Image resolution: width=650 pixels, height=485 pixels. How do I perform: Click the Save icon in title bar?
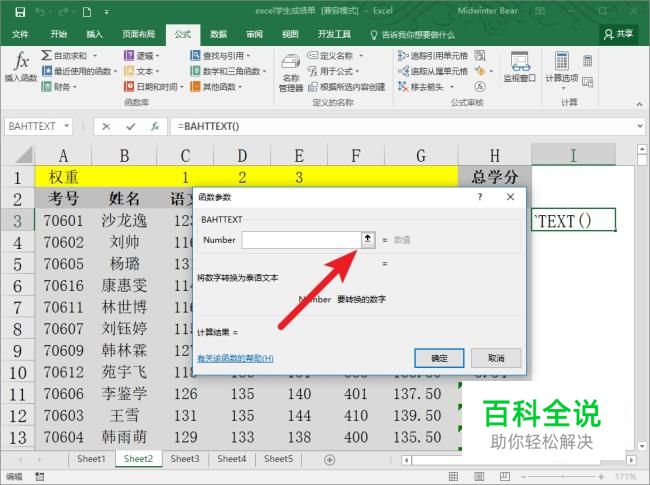click(x=20, y=12)
